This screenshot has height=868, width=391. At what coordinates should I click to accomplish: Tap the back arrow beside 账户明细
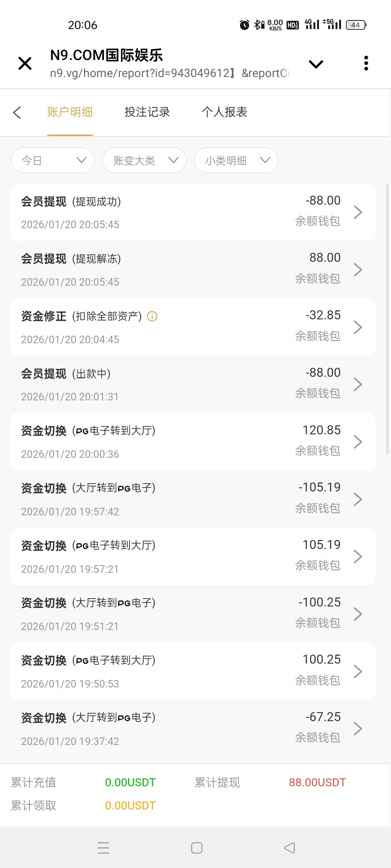[17, 112]
